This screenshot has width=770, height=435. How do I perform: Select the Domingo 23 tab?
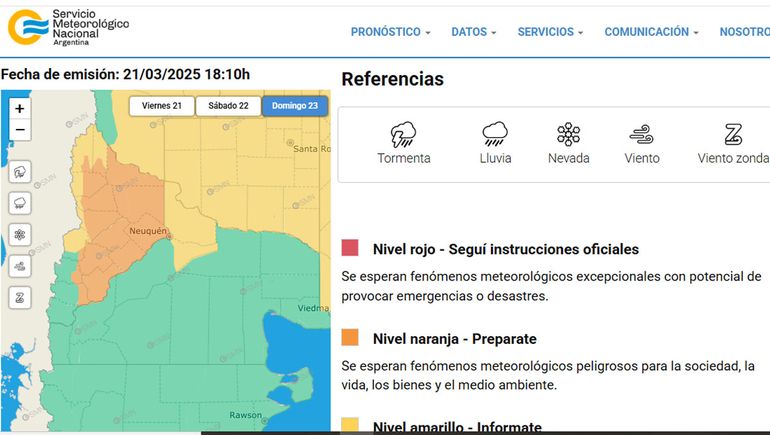click(295, 106)
